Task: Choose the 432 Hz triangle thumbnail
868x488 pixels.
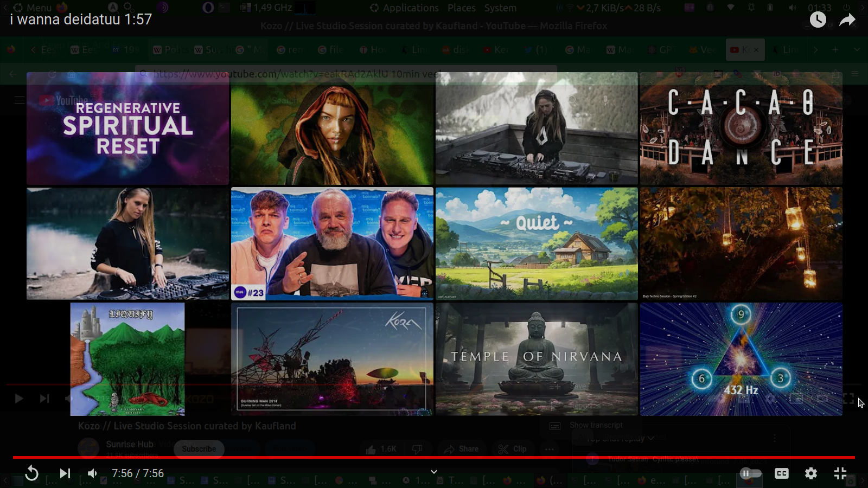Action: (x=741, y=359)
